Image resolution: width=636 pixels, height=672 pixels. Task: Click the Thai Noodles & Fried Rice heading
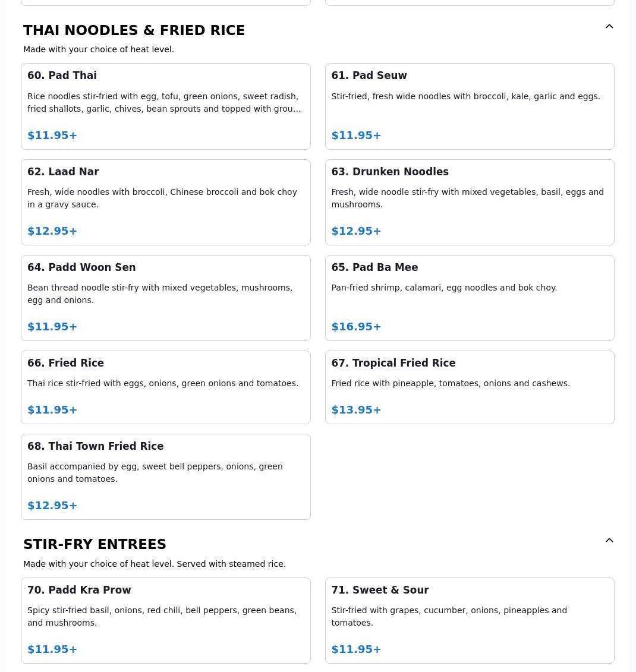pos(134,30)
